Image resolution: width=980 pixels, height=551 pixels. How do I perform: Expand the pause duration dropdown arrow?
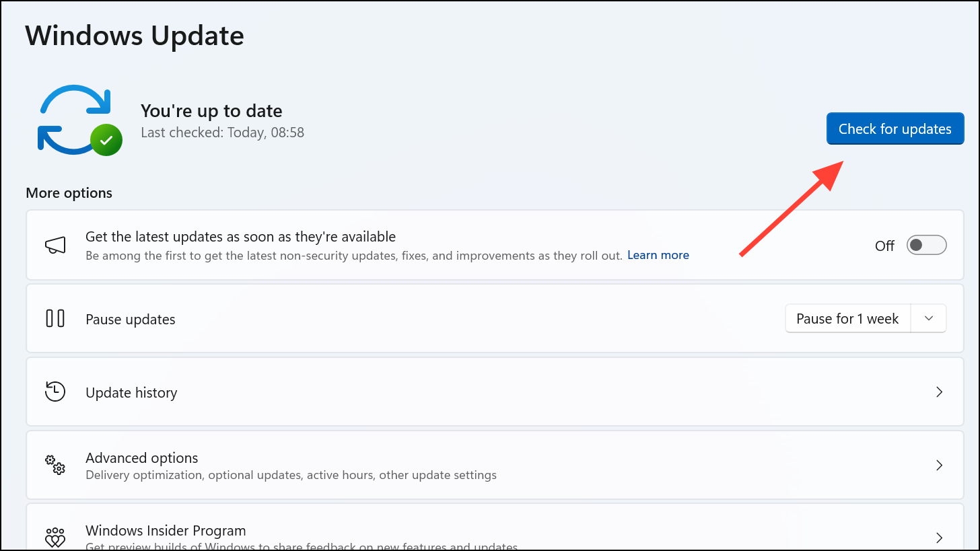(x=929, y=318)
